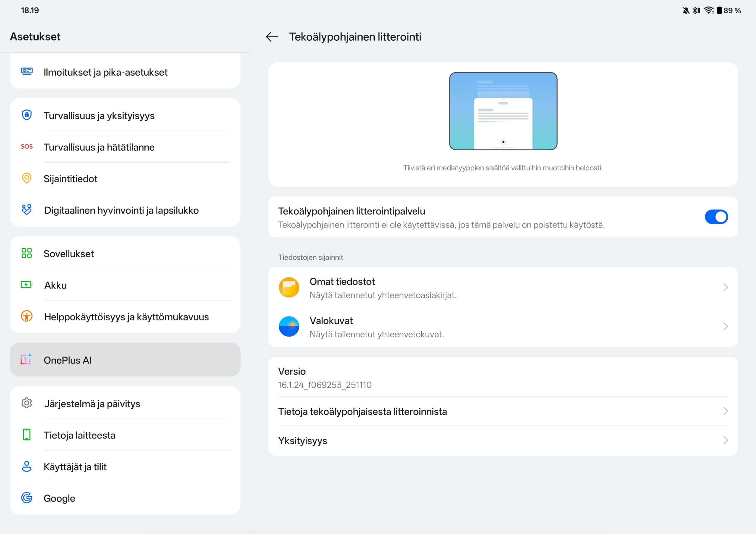Expand Omat tiedostot via chevron arrow
Screen dimensions: 756x534
[x=725, y=287]
